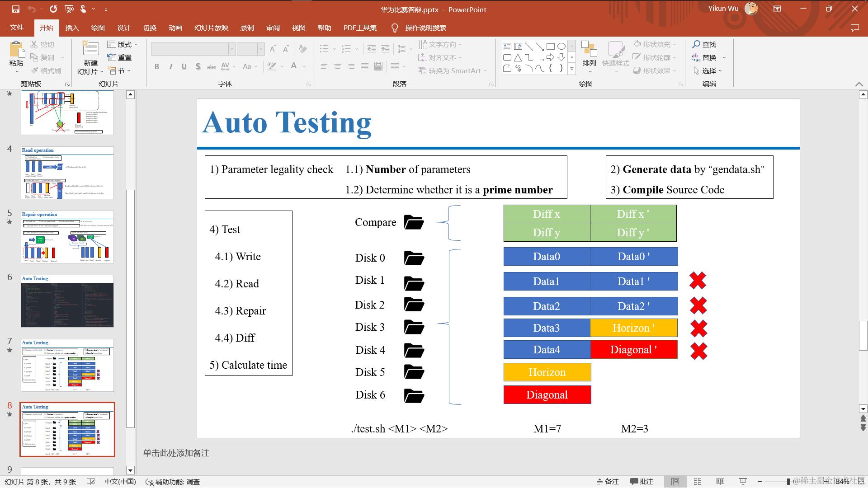Select slide 6 thumbnail with dark code
This screenshot has width=868, height=488.
click(x=67, y=301)
